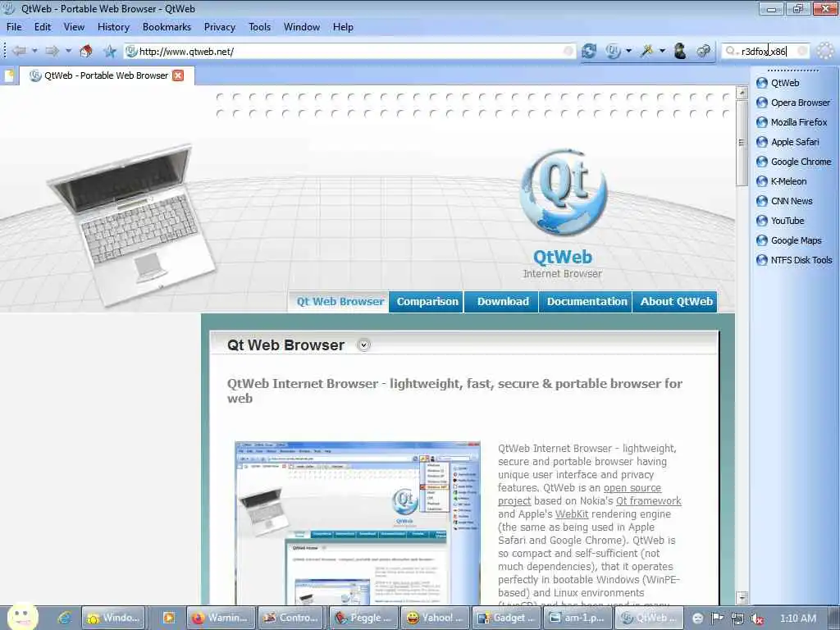Open the forward history dropdown arrow

[69, 52]
